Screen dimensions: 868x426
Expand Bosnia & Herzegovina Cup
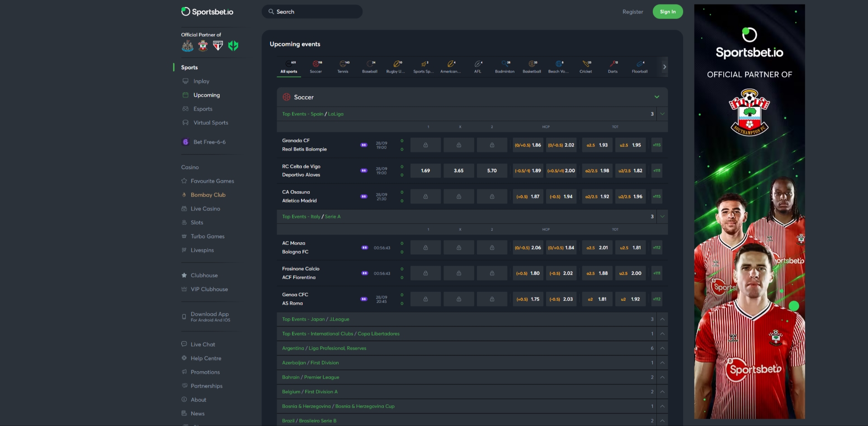662,406
